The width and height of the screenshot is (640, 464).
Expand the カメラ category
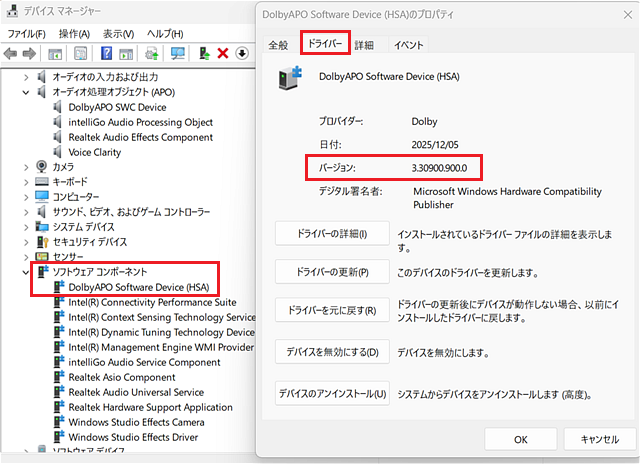point(26,167)
